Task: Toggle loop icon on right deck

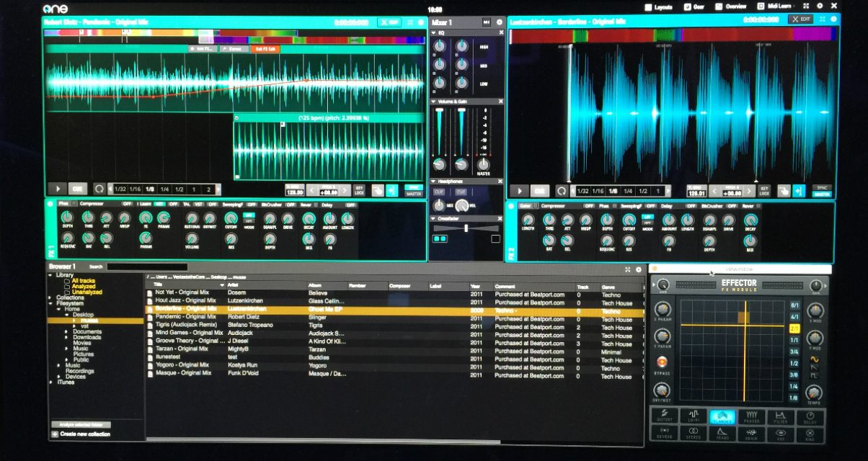Action: coord(560,191)
